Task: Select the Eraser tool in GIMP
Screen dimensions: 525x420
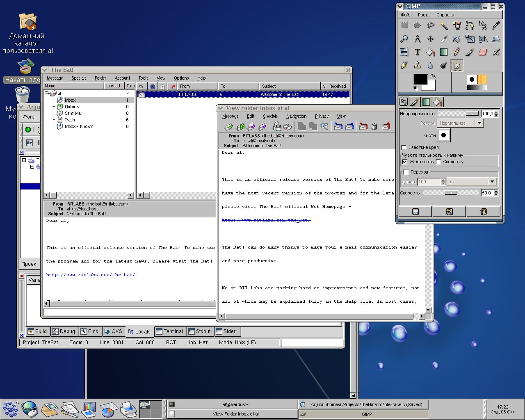Action: (x=483, y=52)
